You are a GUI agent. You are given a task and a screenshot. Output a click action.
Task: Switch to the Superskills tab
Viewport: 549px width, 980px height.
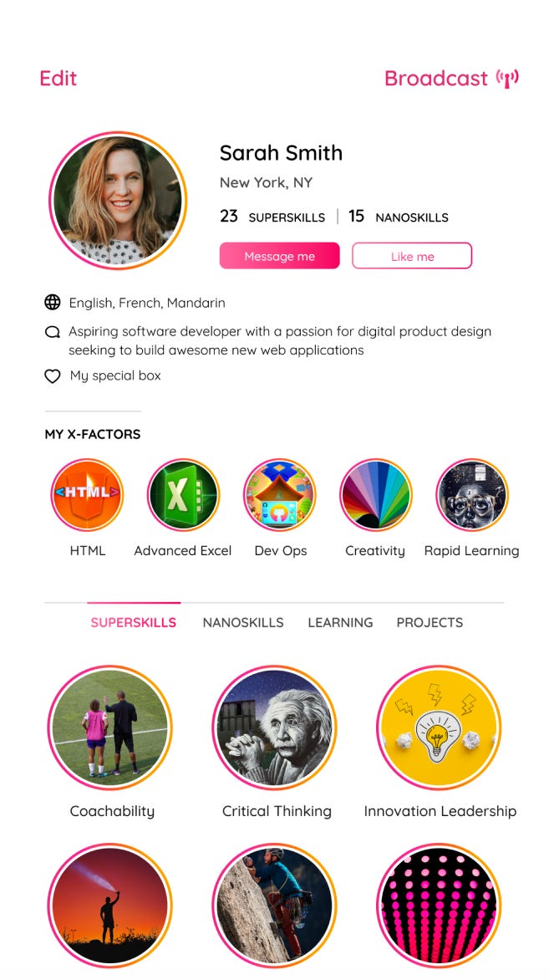coord(134,622)
